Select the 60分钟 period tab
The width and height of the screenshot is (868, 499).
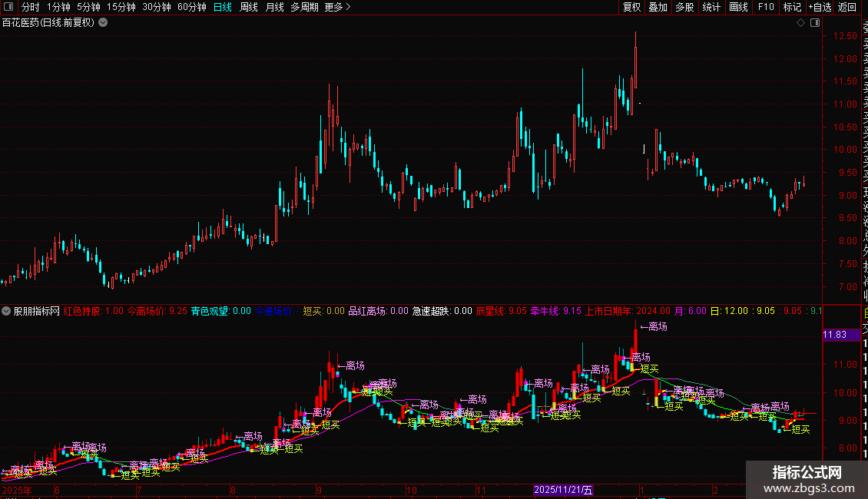coord(192,7)
